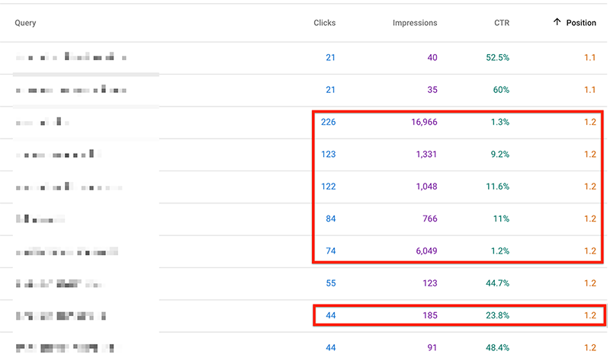Select position 1.2 in the 1,048 impressions row
Screen dimensions: 610x364
pos(589,187)
